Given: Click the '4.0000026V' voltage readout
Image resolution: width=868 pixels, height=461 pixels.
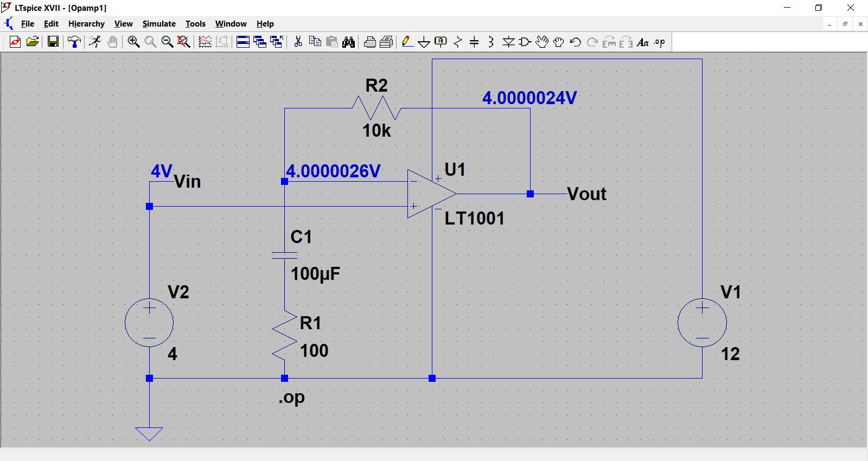Looking at the screenshot, I should [333, 171].
